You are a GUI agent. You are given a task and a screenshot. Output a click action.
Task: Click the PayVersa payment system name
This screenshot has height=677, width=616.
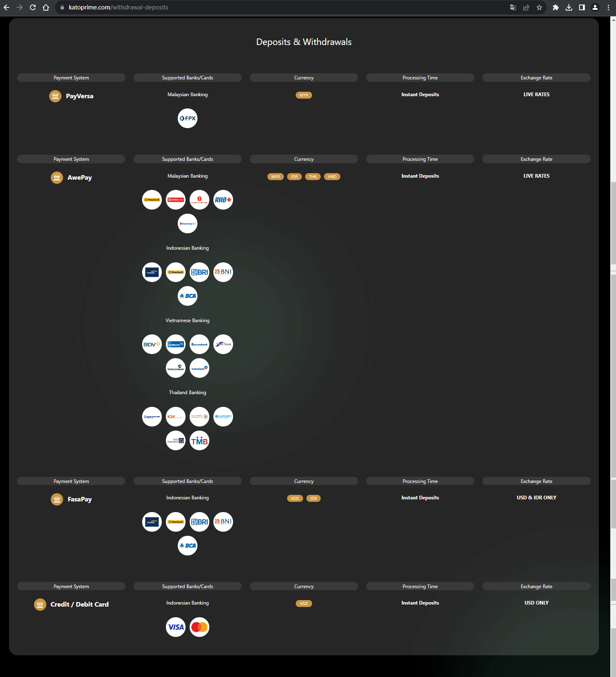pyautogui.click(x=79, y=96)
